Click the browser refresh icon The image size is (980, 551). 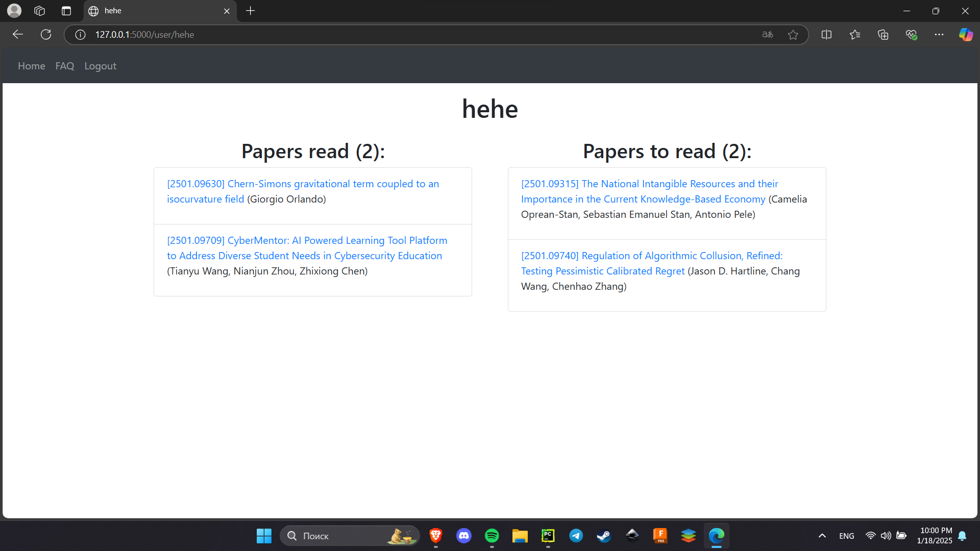[x=46, y=35]
